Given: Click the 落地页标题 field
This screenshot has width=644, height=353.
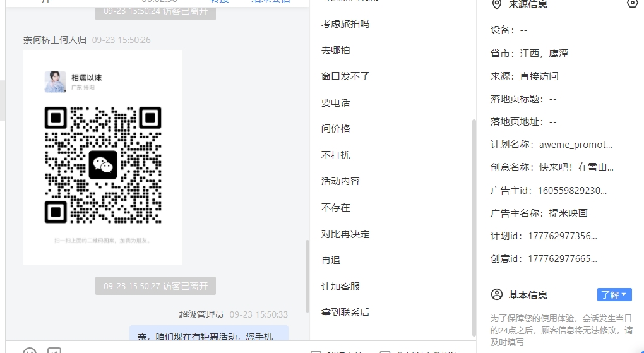Looking at the screenshot, I should coord(523,99).
